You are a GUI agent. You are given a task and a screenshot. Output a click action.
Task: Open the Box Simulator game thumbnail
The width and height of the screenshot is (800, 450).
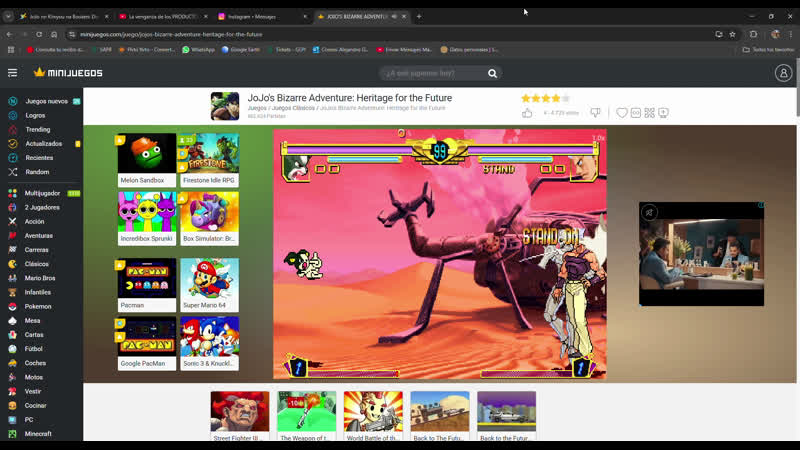click(209, 218)
